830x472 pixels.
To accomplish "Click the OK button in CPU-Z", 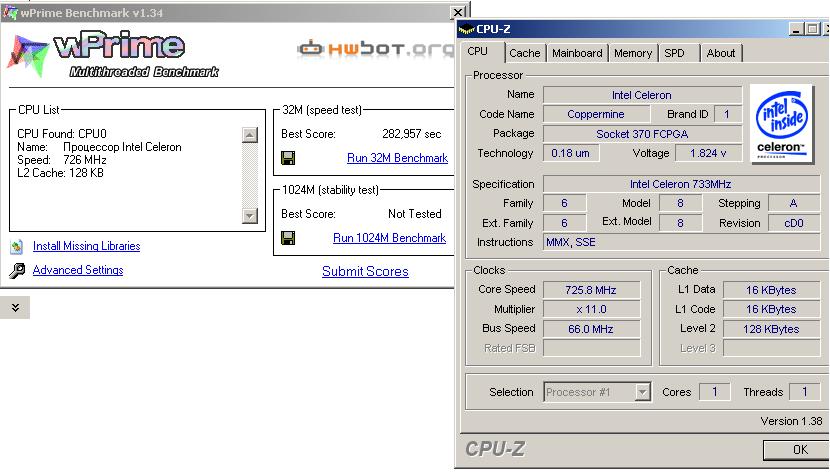I will coord(797,450).
